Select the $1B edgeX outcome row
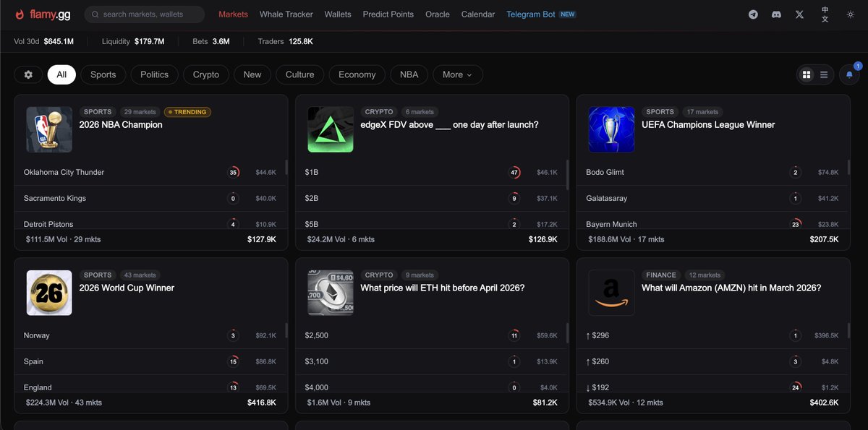Image resolution: width=868 pixels, height=430 pixels. (x=432, y=172)
